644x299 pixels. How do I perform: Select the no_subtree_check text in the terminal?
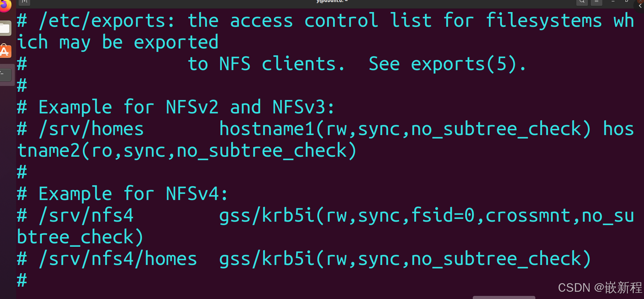coord(499,129)
